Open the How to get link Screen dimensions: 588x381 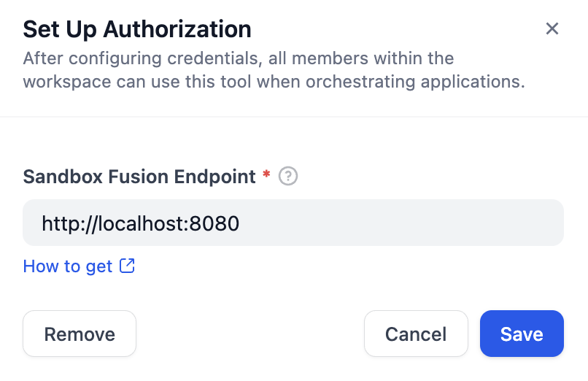coord(68,266)
